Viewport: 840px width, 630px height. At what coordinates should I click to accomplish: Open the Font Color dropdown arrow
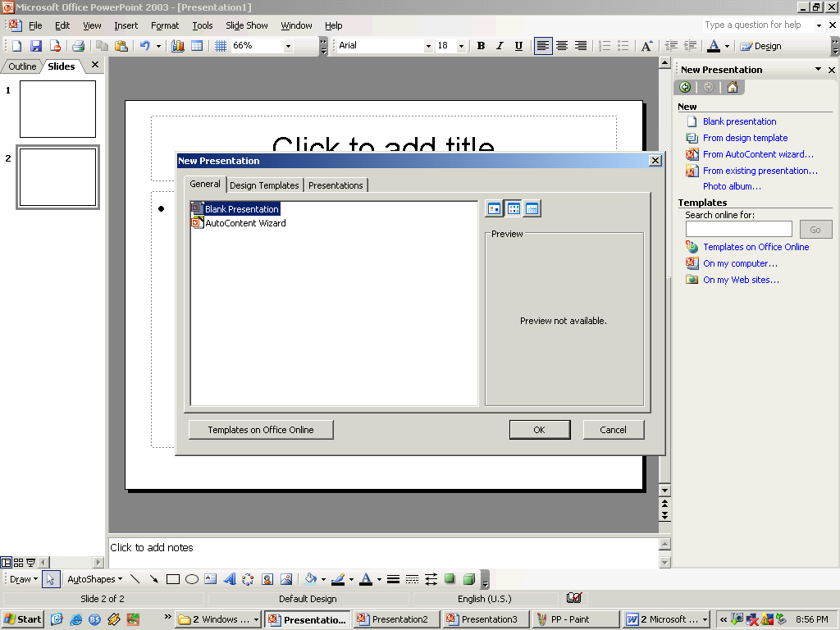pos(727,46)
